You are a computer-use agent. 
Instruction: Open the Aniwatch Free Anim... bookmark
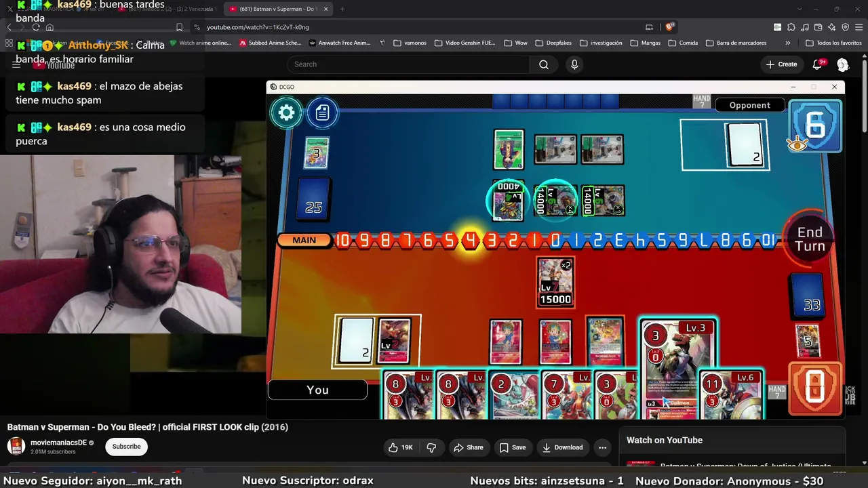340,43
